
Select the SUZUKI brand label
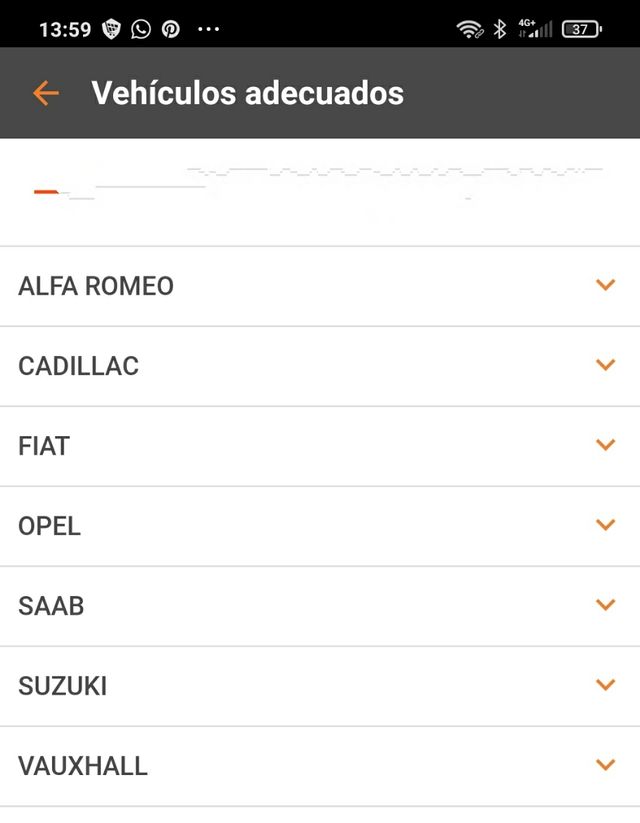point(63,686)
